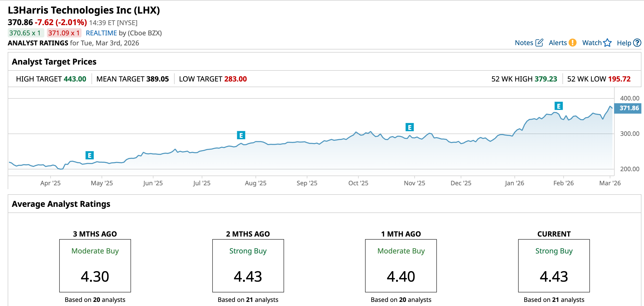The width and height of the screenshot is (644, 306).
Task: Click the red ask price 371.09 x 1
Action: click(64, 33)
